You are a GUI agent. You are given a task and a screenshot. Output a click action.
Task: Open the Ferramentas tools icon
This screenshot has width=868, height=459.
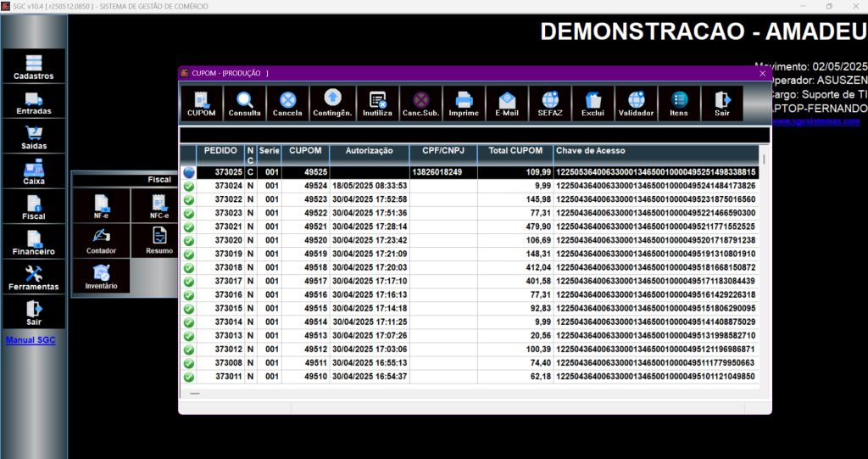pos(34,277)
